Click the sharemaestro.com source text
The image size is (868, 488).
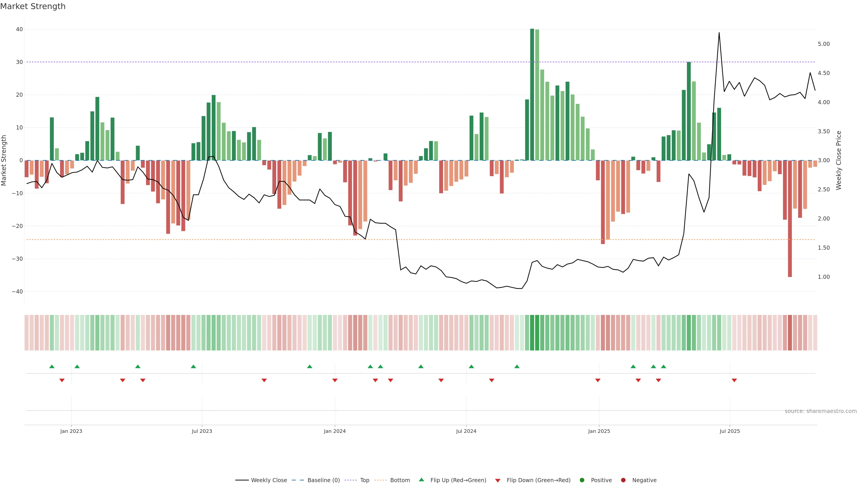(x=821, y=411)
